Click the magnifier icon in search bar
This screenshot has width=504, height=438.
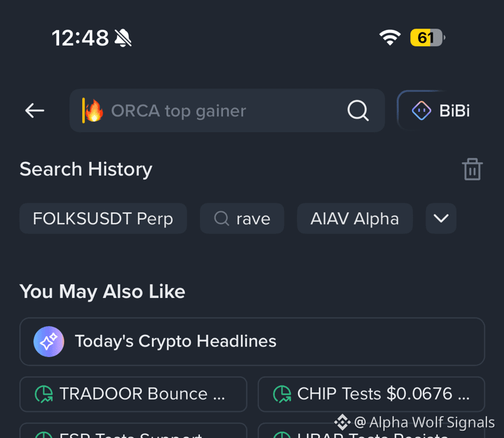(358, 110)
